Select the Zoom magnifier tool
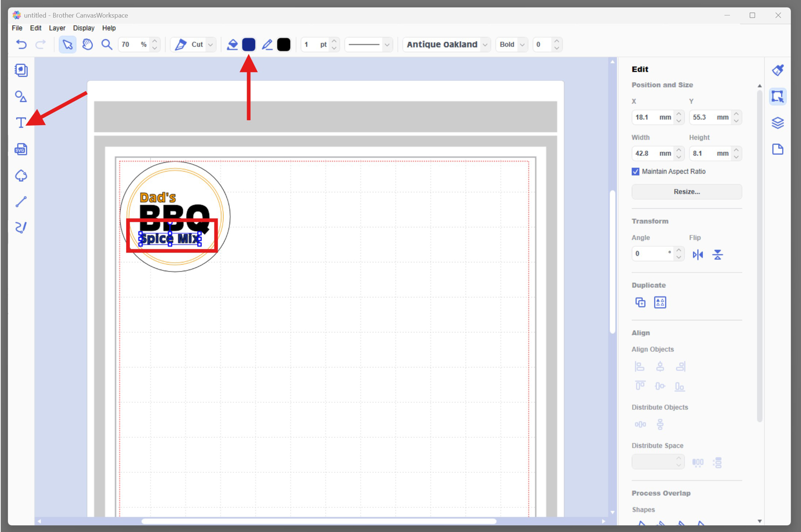This screenshot has height=532, width=801. click(107, 44)
